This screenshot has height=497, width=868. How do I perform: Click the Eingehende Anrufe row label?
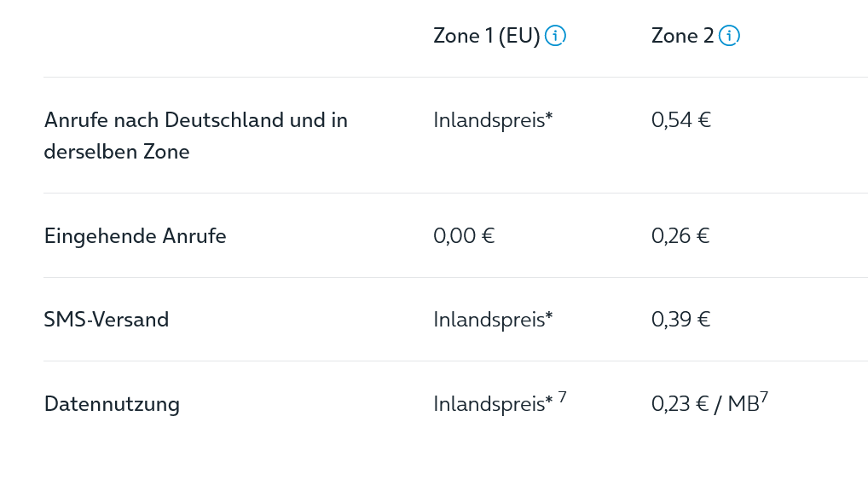pyautogui.click(x=135, y=236)
